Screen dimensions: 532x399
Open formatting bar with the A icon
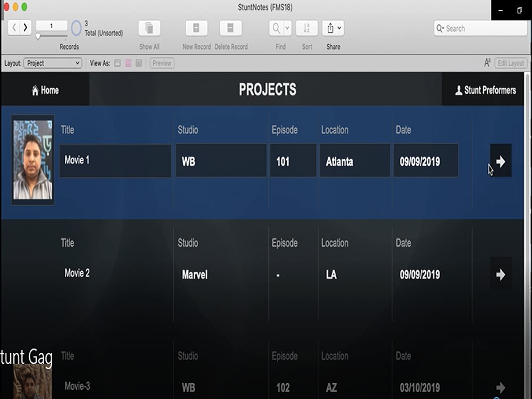487,62
